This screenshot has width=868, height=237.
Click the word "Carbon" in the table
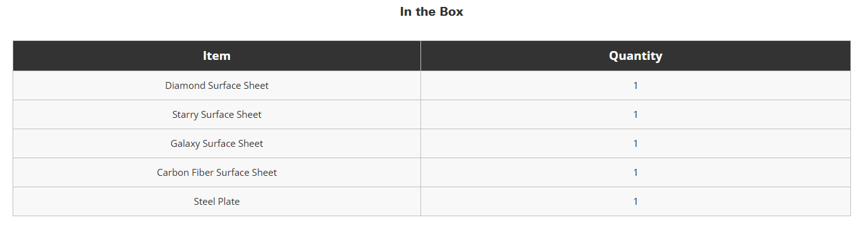(x=173, y=173)
